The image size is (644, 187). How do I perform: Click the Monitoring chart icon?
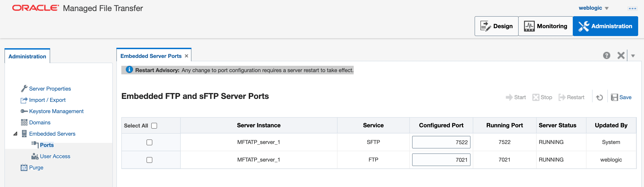[529, 26]
